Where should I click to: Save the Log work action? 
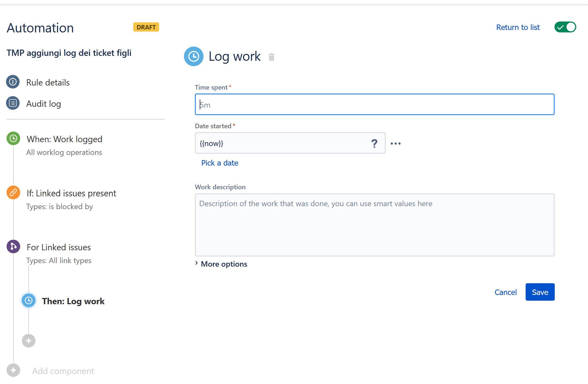[540, 292]
